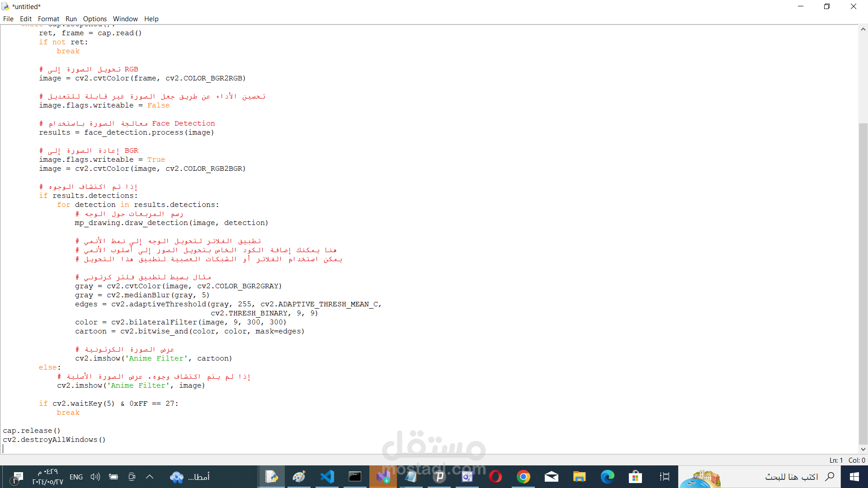Switch the ENG input language indicator

point(76,477)
